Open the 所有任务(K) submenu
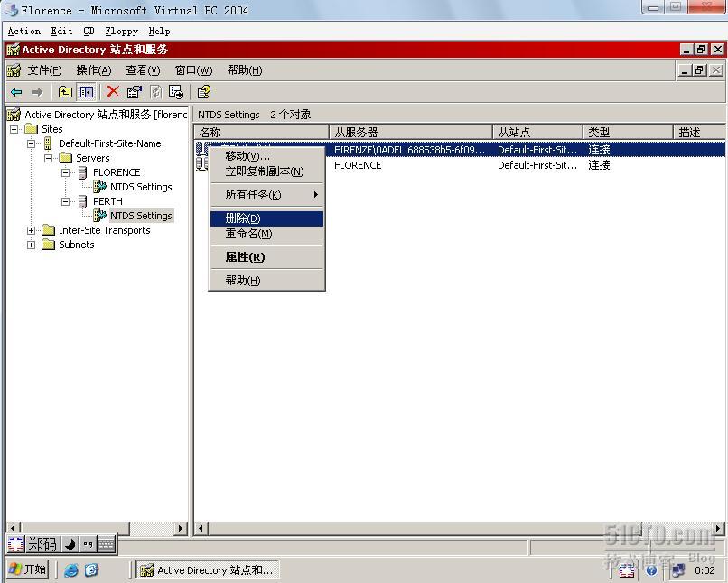Screen dimensions: 728x583 tap(267, 195)
